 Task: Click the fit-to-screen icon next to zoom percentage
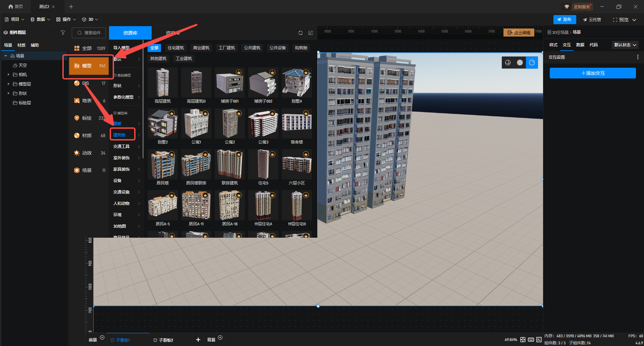(x=523, y=340)
